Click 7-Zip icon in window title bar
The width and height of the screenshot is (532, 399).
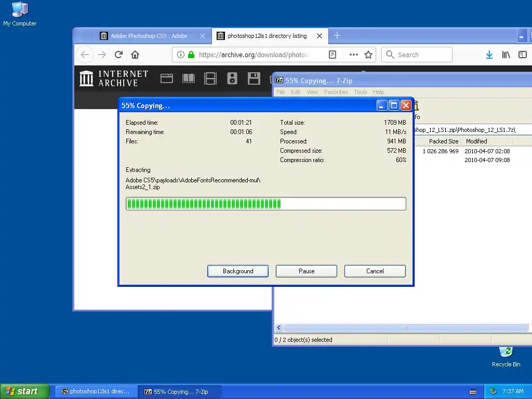[279, 81]
